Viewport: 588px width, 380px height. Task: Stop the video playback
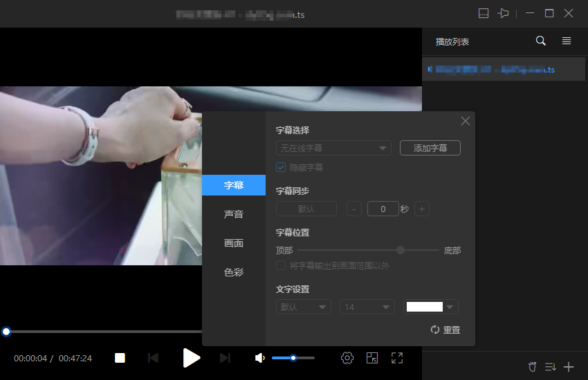click(x=120, y=358)
